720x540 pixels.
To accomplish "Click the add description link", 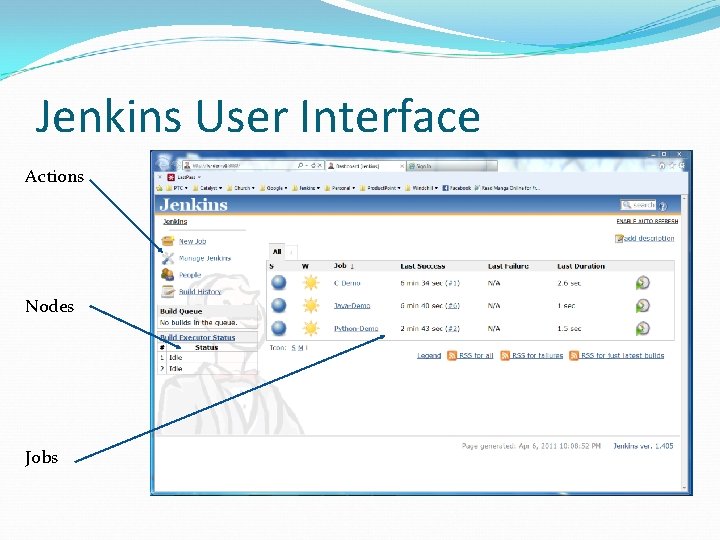I will [x=649, y=238].
